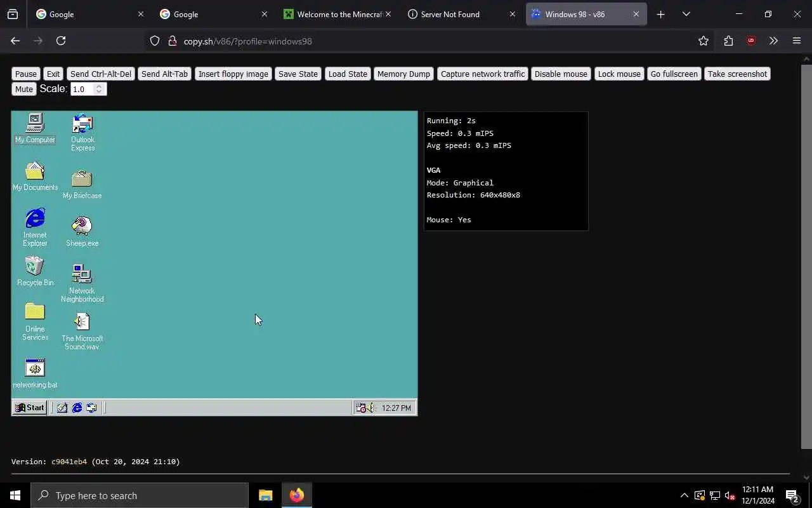812x508 pixels.
Task: Click the site padlock icon
Action: [171, 41]
